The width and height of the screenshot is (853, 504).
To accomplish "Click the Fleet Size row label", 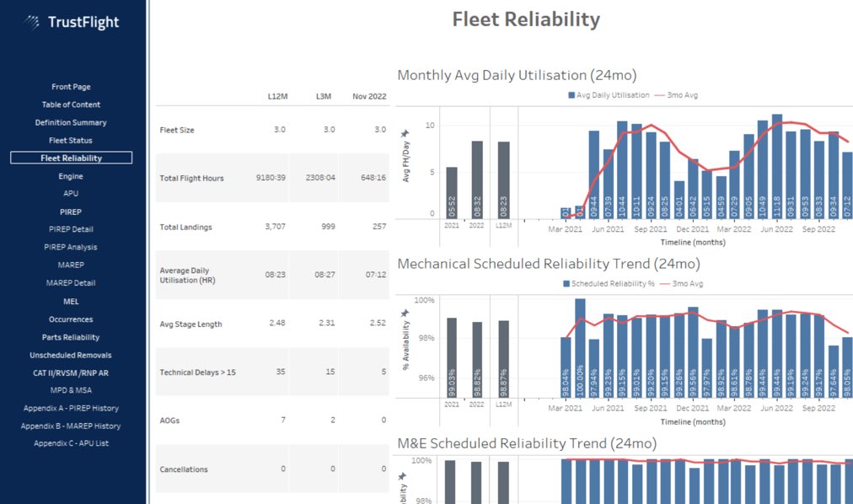I will pyautogui.click(x=177, y=130).
